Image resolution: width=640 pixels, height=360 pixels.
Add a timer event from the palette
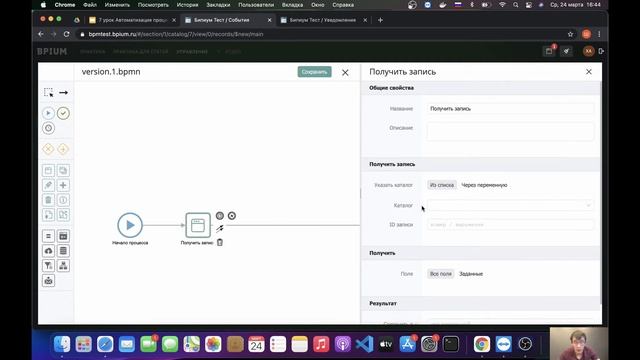coord(48,128)
